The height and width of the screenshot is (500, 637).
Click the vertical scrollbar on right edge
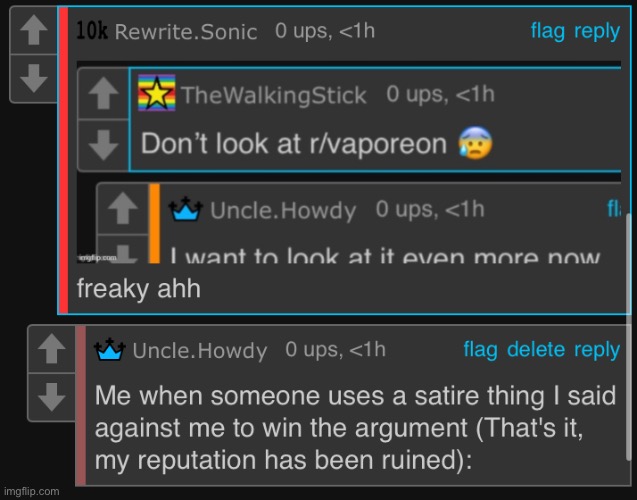tap(628, 337)
